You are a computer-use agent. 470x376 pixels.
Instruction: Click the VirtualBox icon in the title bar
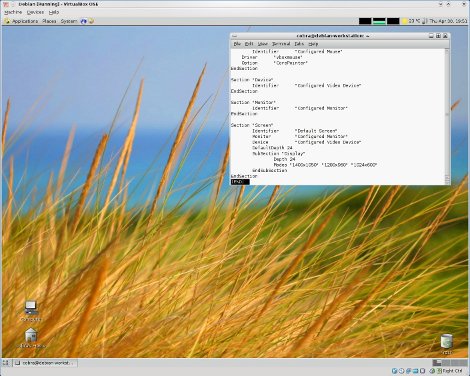coord(5,4)
